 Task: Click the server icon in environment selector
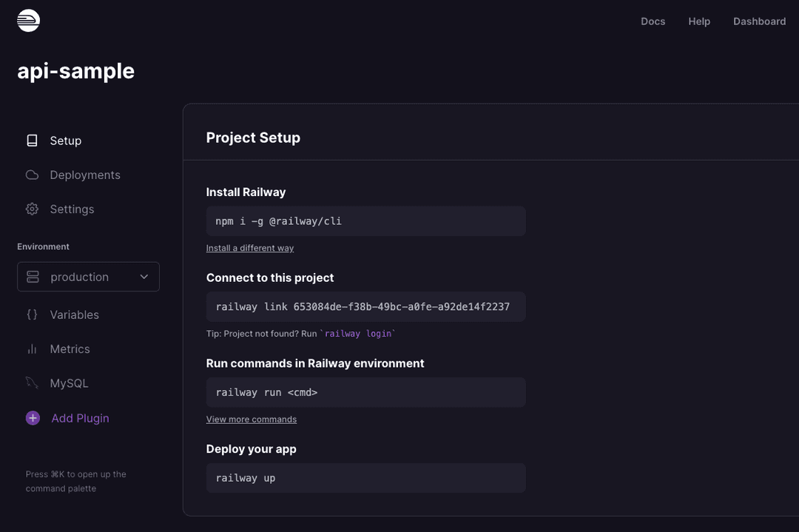click(33, 277)
